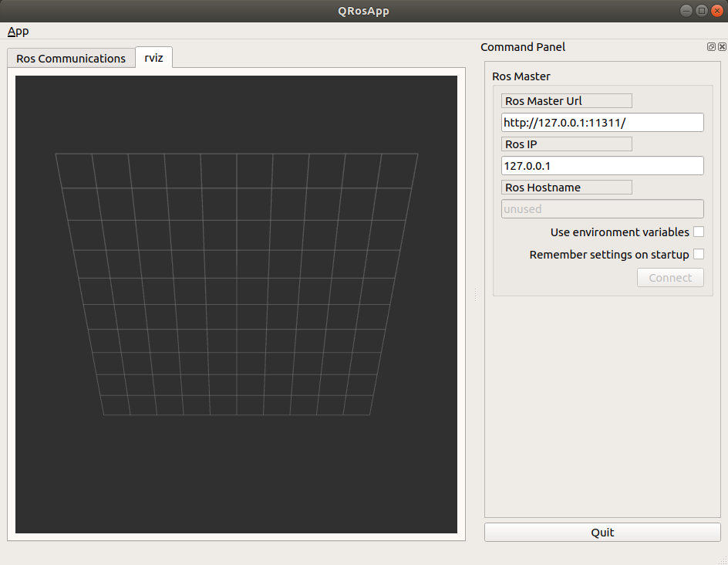Click the Ros Master Url input field
The width and height of the screenshot is (728, 565).
coord(602,123)
